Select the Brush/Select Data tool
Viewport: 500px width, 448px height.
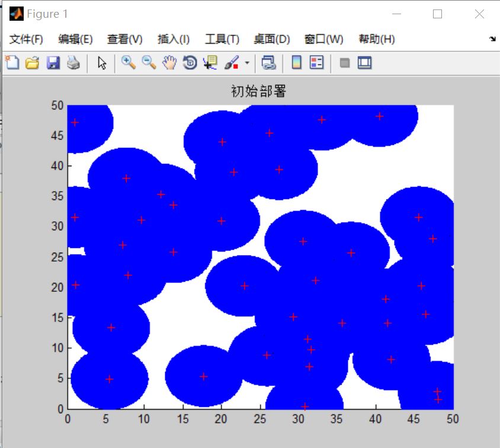232,63
